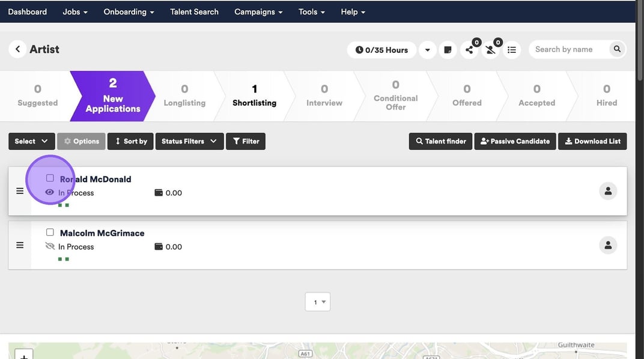
Task: Click the hidden candidates icon with badge
Action: [x=491, y=50]
